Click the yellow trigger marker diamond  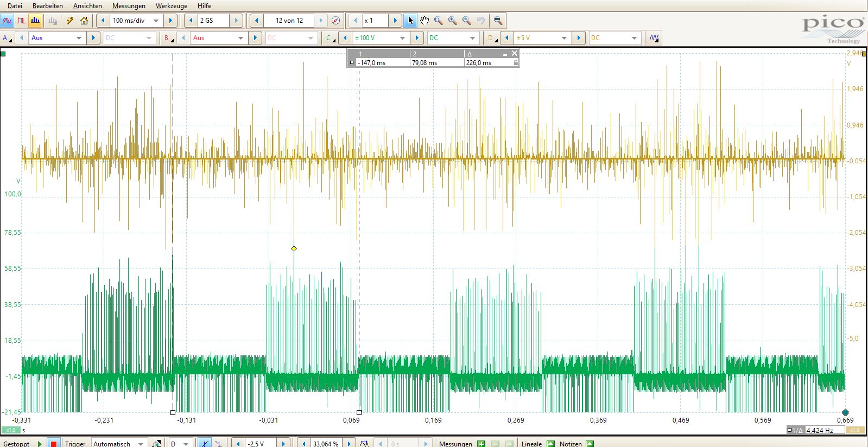294,248
